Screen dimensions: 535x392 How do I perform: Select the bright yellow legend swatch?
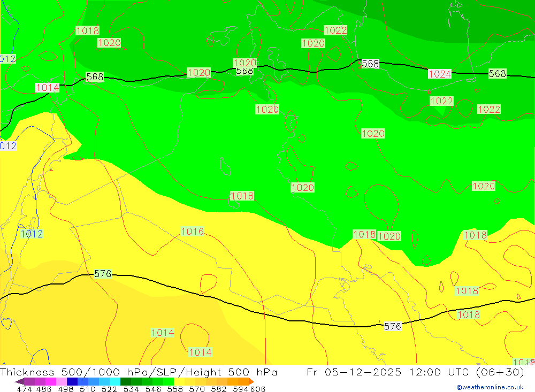coord(179,381)
